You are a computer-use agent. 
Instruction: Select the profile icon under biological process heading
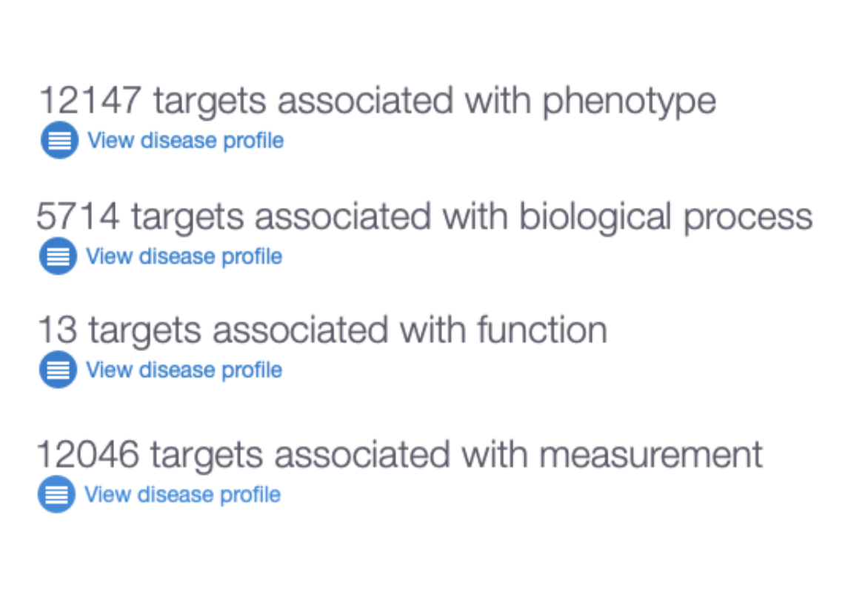58,256
